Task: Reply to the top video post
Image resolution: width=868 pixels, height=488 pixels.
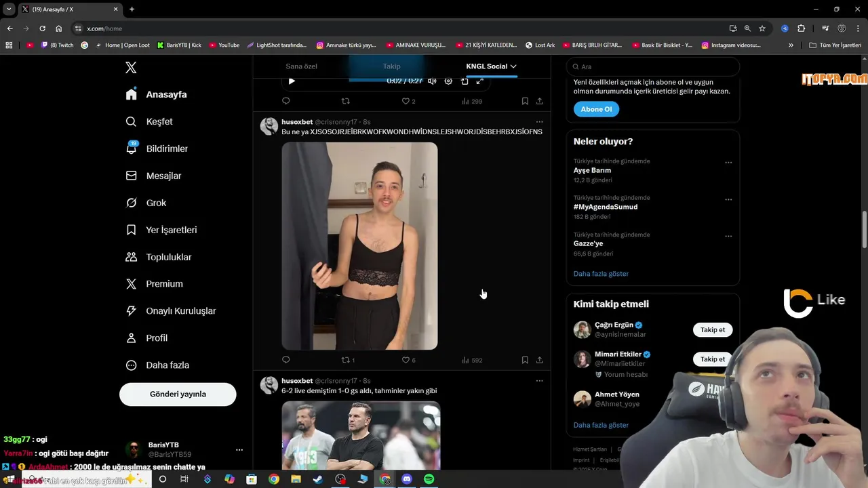Action: pyautogui.click(x=285, y=101)
